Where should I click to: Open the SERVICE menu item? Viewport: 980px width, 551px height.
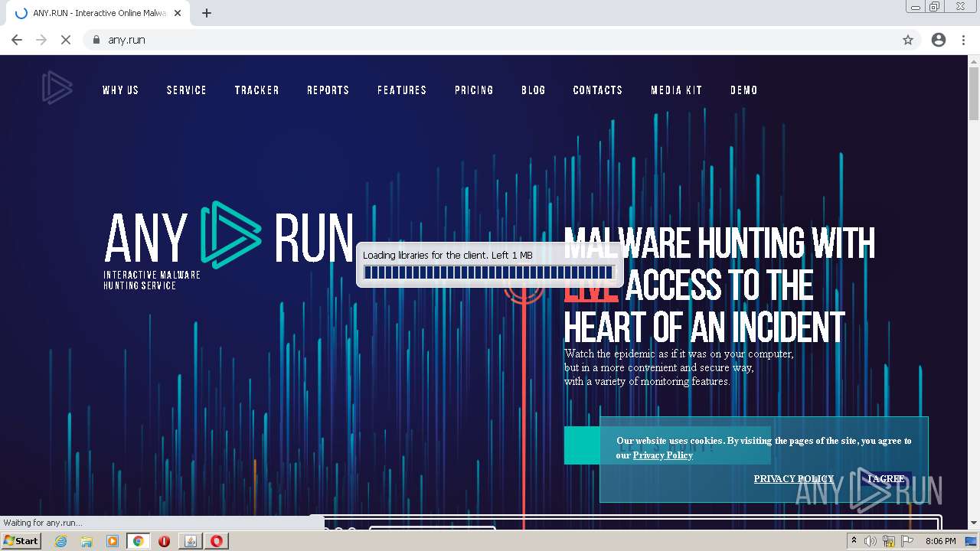click(x=187, y=90)
